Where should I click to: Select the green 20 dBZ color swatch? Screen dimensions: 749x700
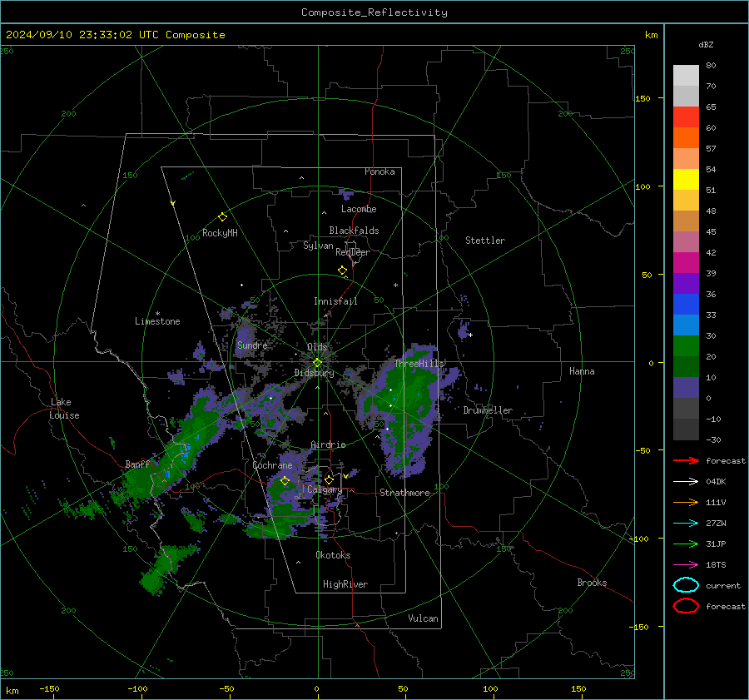coord(686,346)
